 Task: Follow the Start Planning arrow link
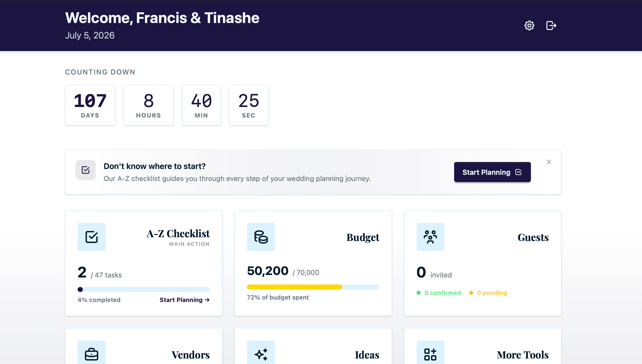tap(185, 300)
